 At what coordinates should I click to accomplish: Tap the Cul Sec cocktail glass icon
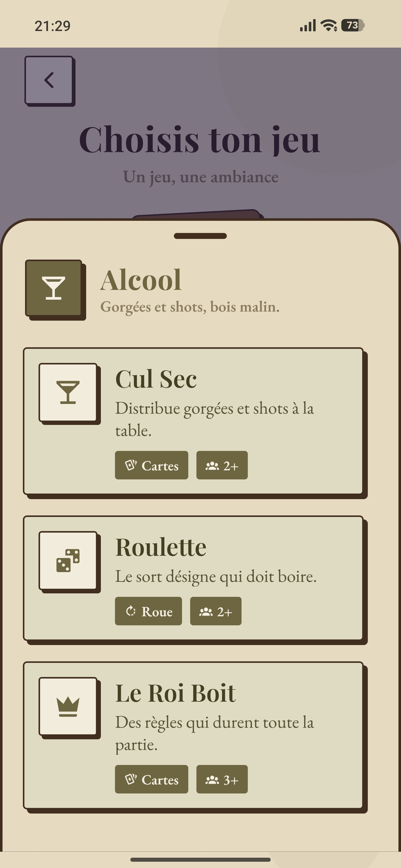point(68,392)
